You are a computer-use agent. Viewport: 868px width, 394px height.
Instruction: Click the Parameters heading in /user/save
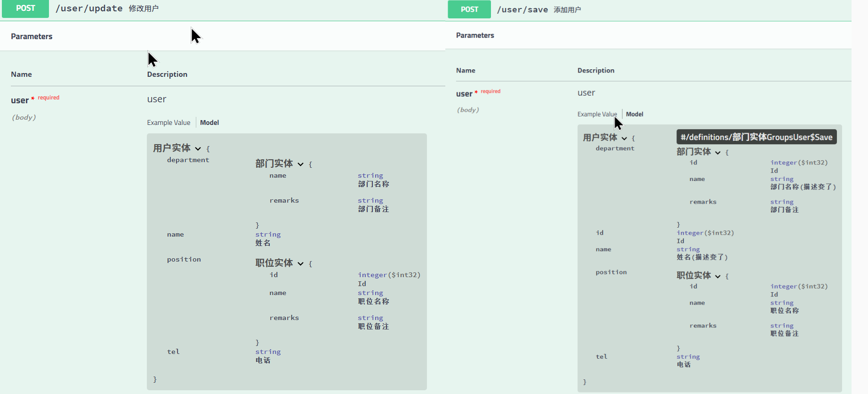(x=475, y=35)
